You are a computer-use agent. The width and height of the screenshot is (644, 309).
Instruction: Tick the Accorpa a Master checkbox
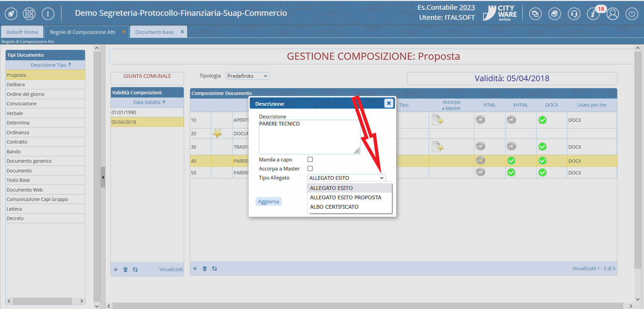[x=310, y=168]
